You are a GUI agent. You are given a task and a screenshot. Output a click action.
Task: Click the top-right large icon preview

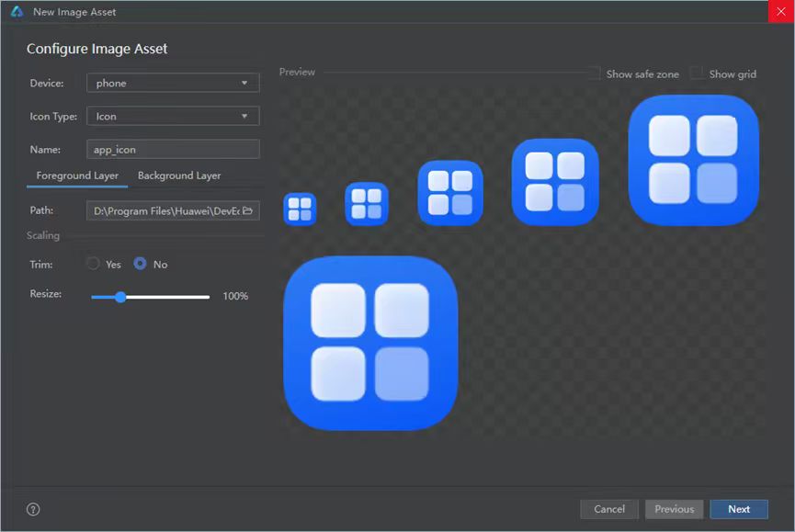pyautogui.click(x=693, y=160)
